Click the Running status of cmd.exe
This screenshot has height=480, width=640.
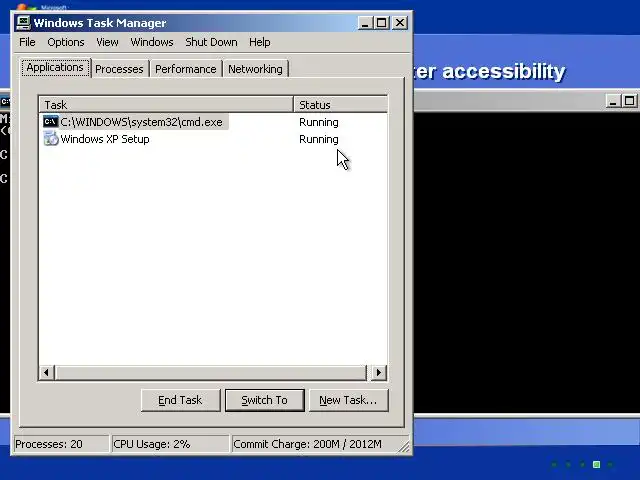(x=319, y=122)
